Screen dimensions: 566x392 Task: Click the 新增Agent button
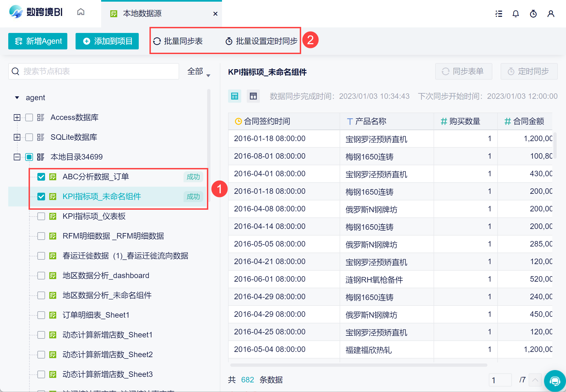(38, 41)
